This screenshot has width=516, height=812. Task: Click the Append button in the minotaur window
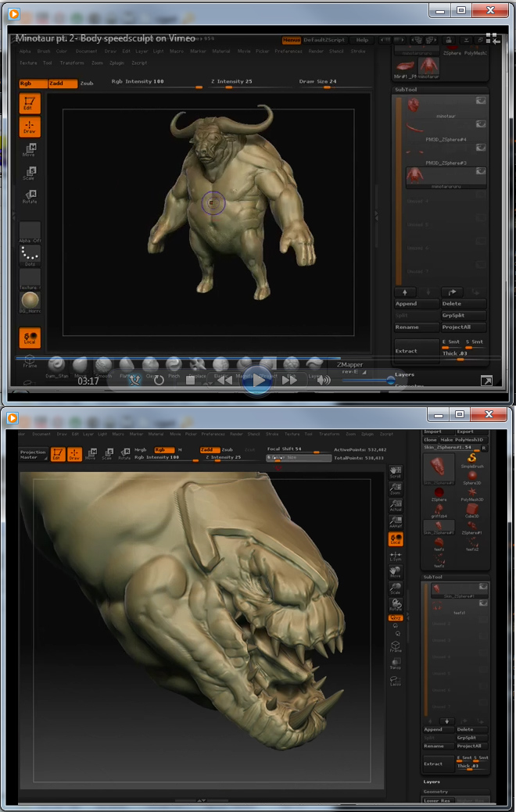[416, 304]
